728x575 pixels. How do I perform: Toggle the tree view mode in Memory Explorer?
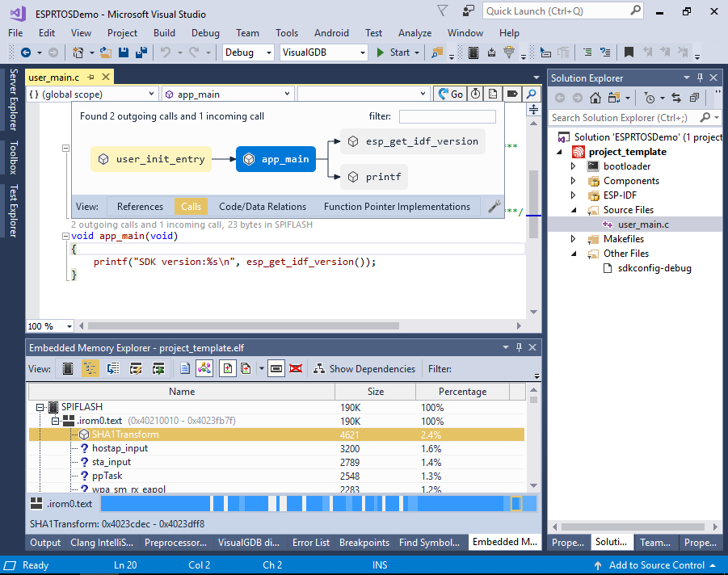(90, 369)
